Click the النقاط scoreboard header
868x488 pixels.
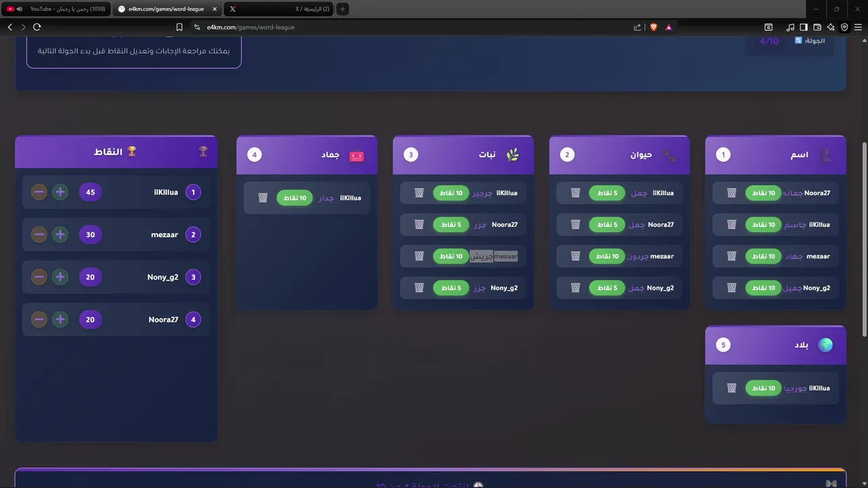point(116,151)
